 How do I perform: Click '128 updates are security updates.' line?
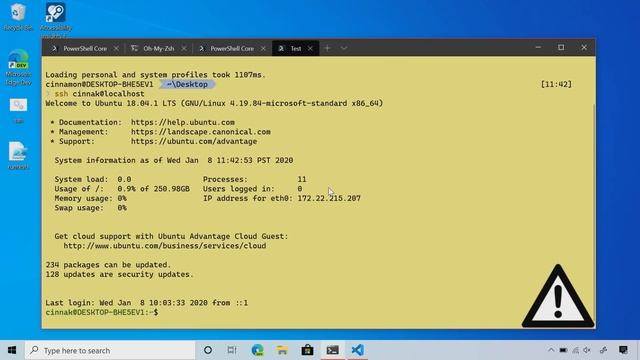[120, 274]
